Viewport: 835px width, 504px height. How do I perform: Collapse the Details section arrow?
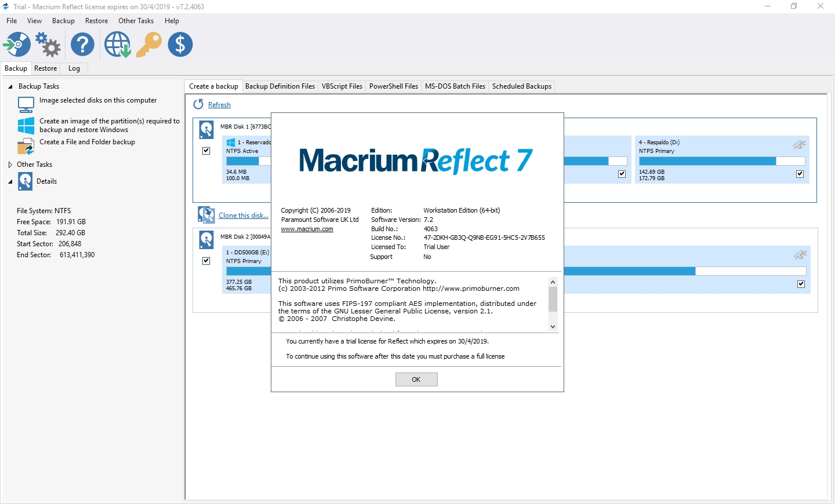[10, 181]
